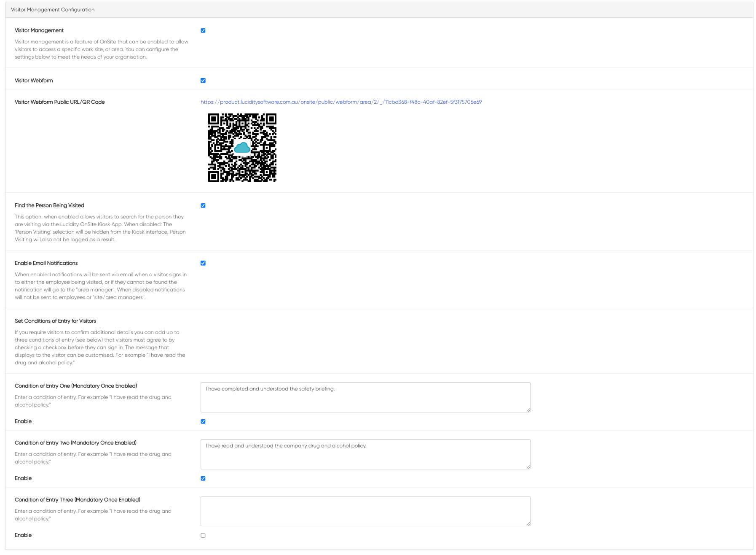Click the Condition of Entry One text area

(365, 397)
